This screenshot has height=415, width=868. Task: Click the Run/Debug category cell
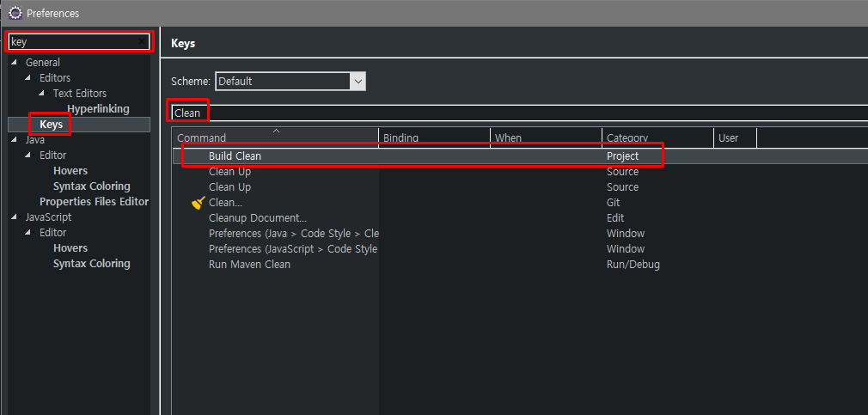coord(633,265)
